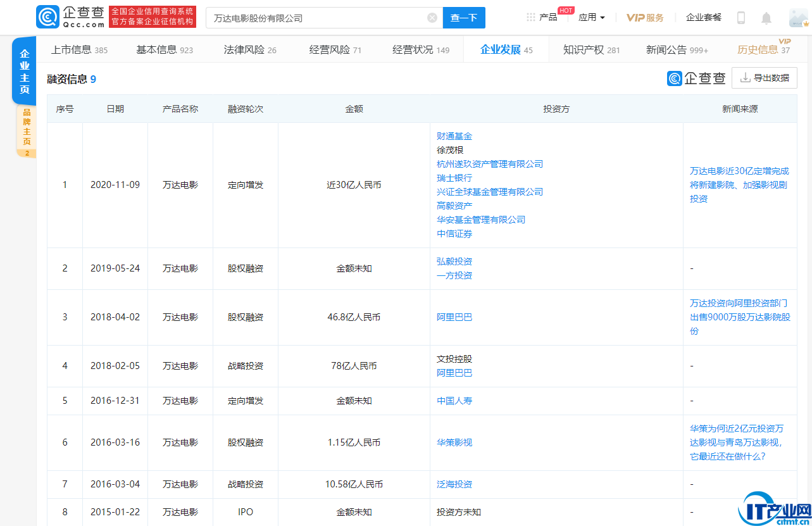The height and width of the screenshot is (526, 812).
Task: Open news link 万达投资向阿里投资部门出售9000万股
Action: click(740, 317)
